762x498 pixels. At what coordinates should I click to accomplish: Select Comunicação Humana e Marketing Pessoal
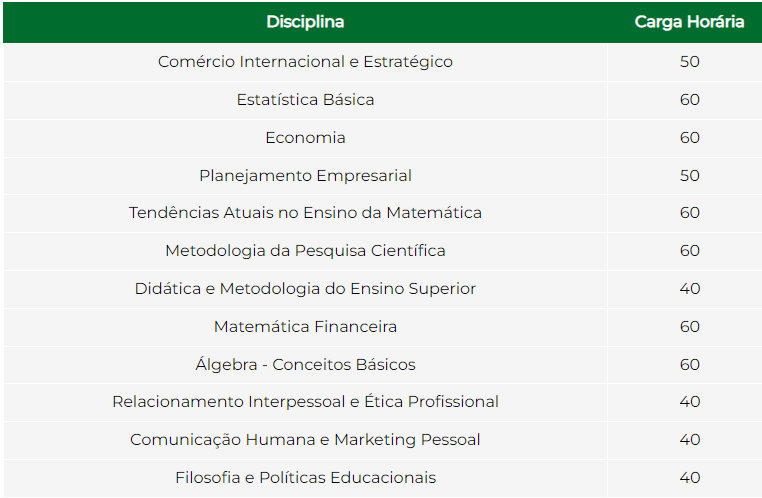tap(305, 440)
